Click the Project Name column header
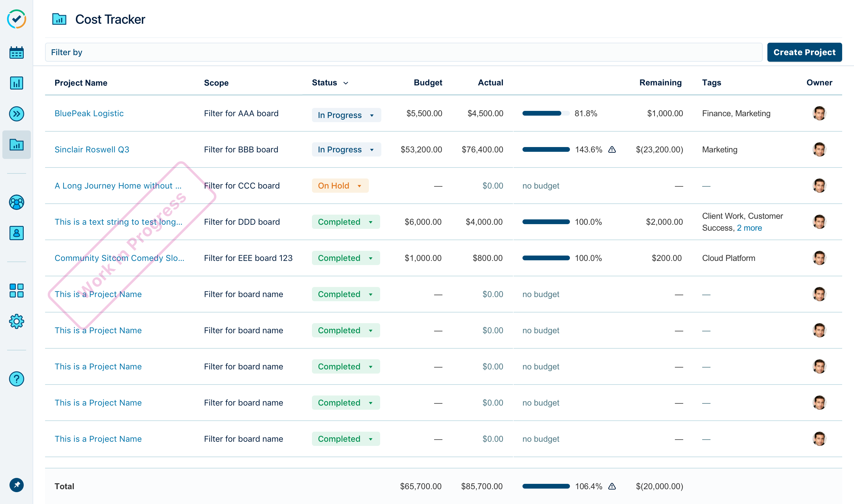 coord(81,83)
